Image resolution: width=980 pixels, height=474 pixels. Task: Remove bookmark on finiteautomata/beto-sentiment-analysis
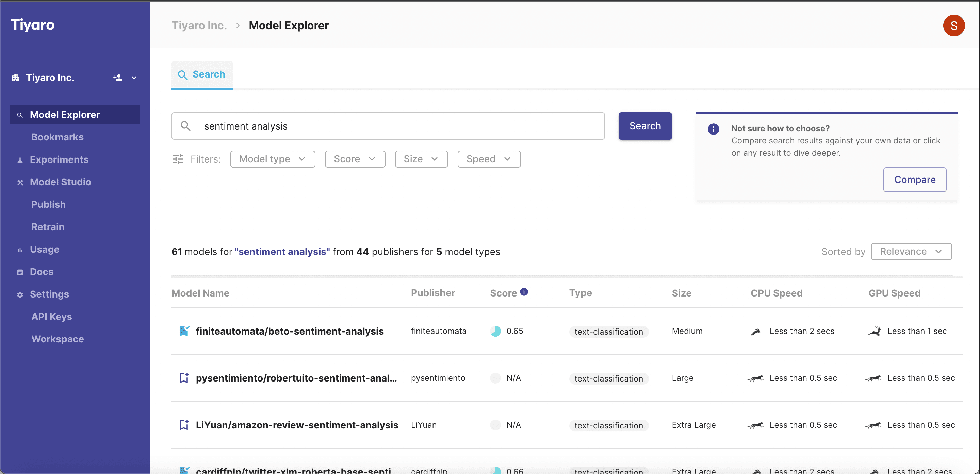(x=184, y=331)
